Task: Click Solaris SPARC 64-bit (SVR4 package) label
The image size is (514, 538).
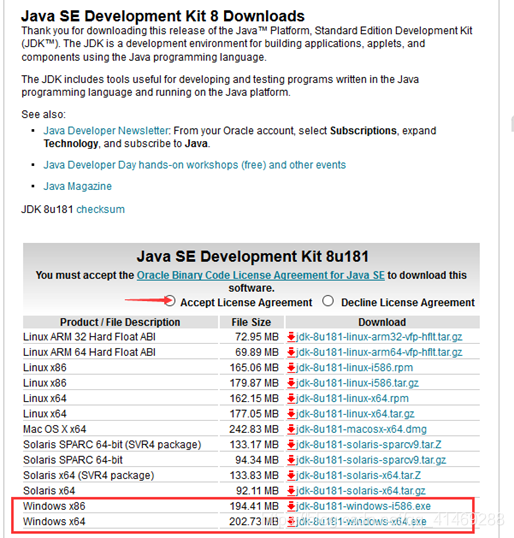Action: [x=112, y=445]
